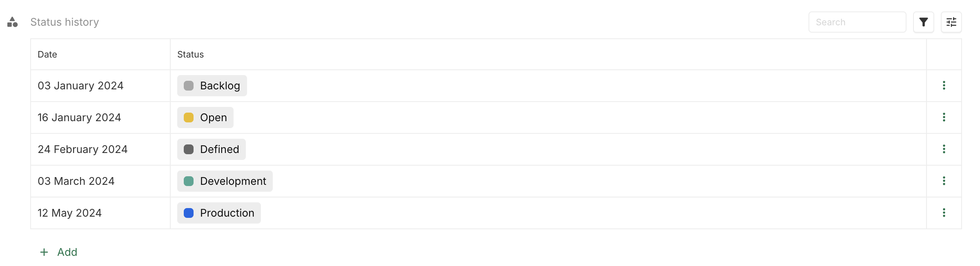
Task: Open the row menu for Production entry
Action: tap(944, 213)
